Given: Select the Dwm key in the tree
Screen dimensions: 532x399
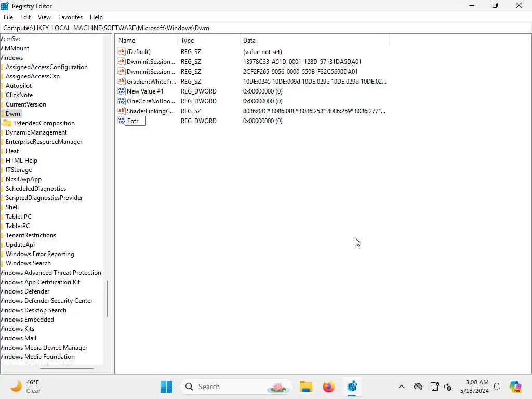Looking at the screenshot, I should point(13,114).
